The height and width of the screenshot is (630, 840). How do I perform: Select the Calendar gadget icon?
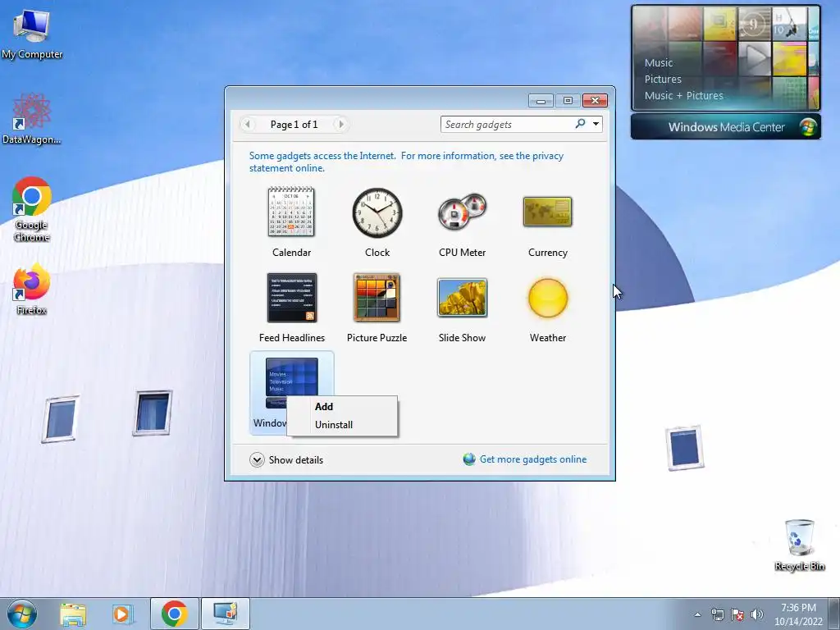[x=291, y=212]
